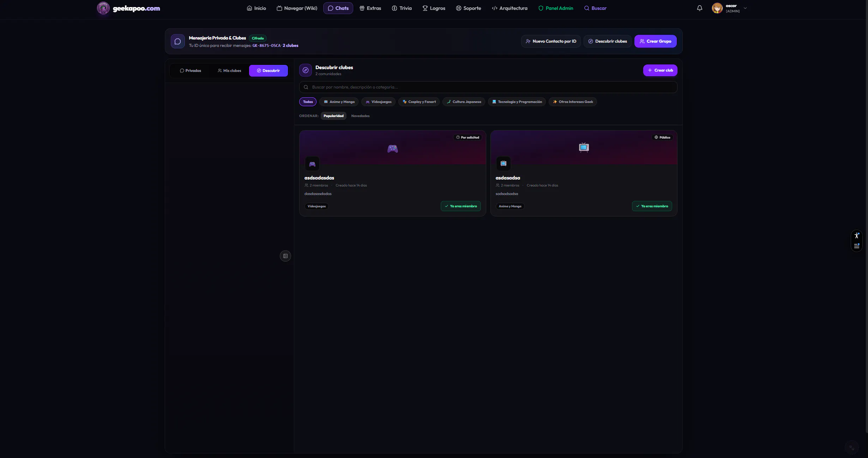Focus the Buscar por nombre search field
This screenshot has height=458, width=868.
coord(488,87)
